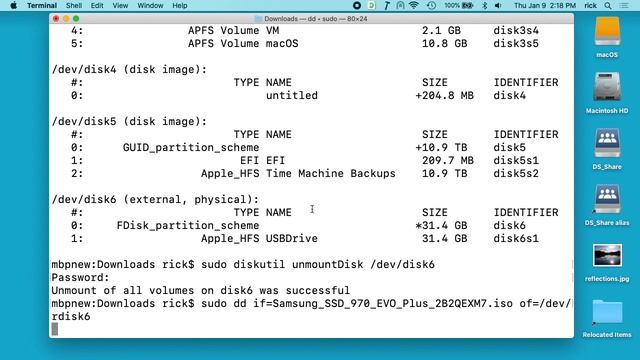Open the Wi-Fi status menu
Viewport: 640px width, 360px height.
coord(414,6)
